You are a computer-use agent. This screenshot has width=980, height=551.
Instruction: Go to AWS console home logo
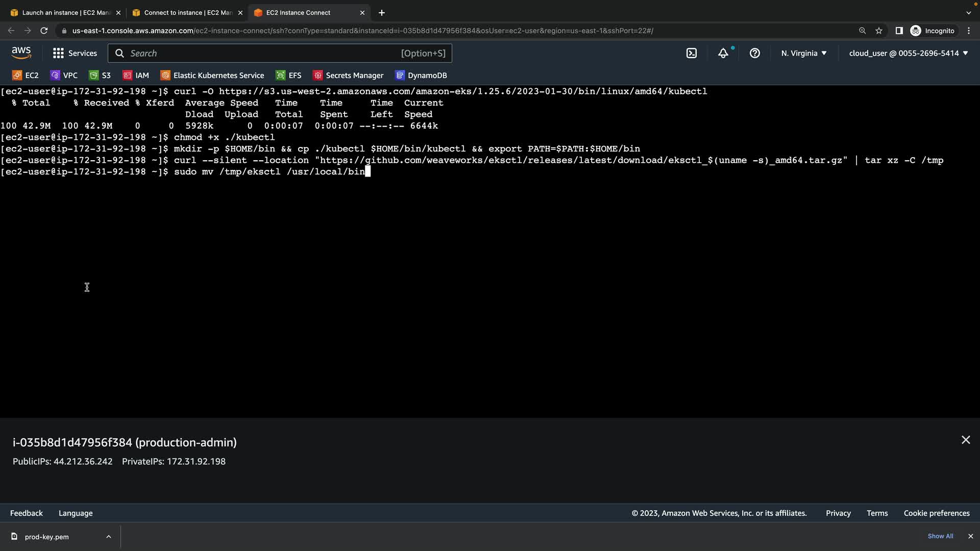click(x=21, y=53)
